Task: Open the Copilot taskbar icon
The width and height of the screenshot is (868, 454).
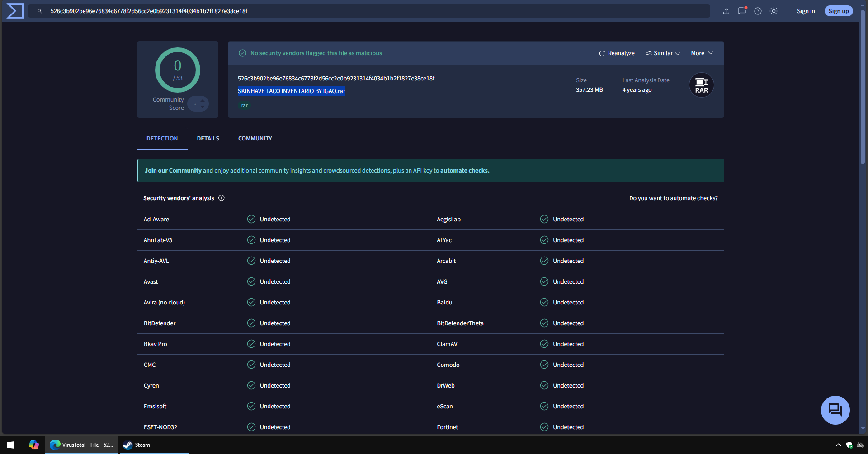Action: coord(34,445)
